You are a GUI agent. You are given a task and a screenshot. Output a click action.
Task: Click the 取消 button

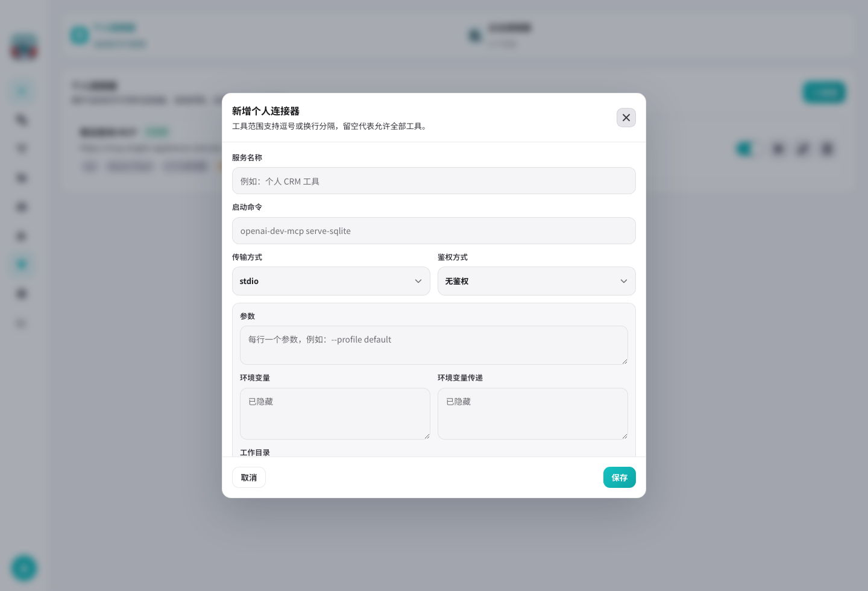pos(249,478)
